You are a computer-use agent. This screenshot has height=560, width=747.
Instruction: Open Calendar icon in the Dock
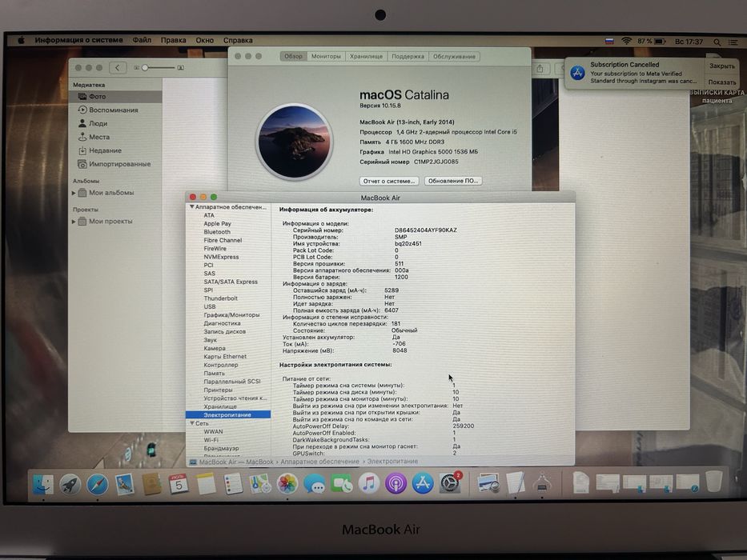[179, 484]
